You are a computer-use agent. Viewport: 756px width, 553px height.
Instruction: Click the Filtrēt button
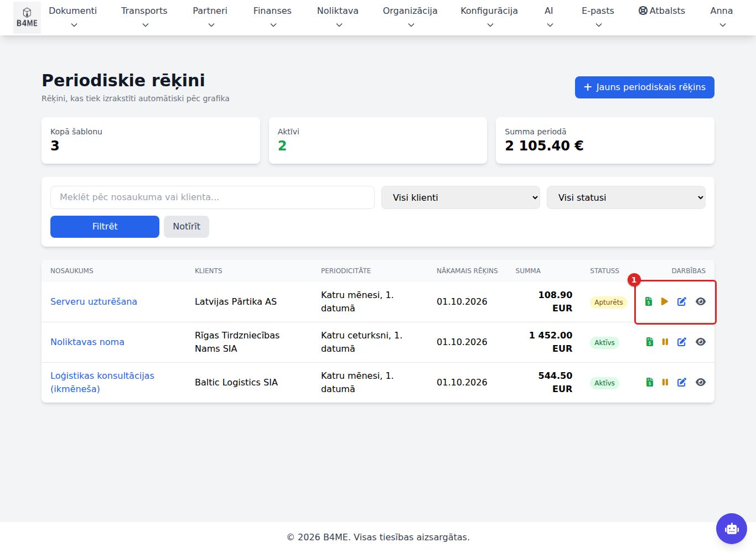pyautogui.click(x=105, y=227)
